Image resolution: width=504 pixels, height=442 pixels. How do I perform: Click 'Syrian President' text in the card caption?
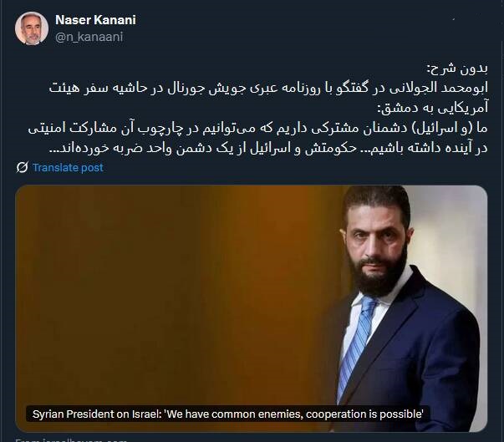click(x=74, y=414)
